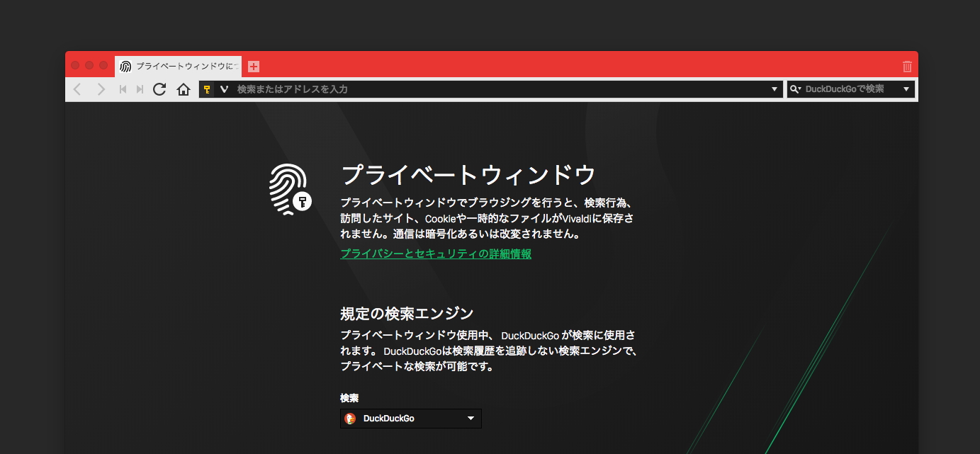Screen dimensions: 980x454
Task: Click the Fast Forward navigation button
Action: tap(140, 89)
